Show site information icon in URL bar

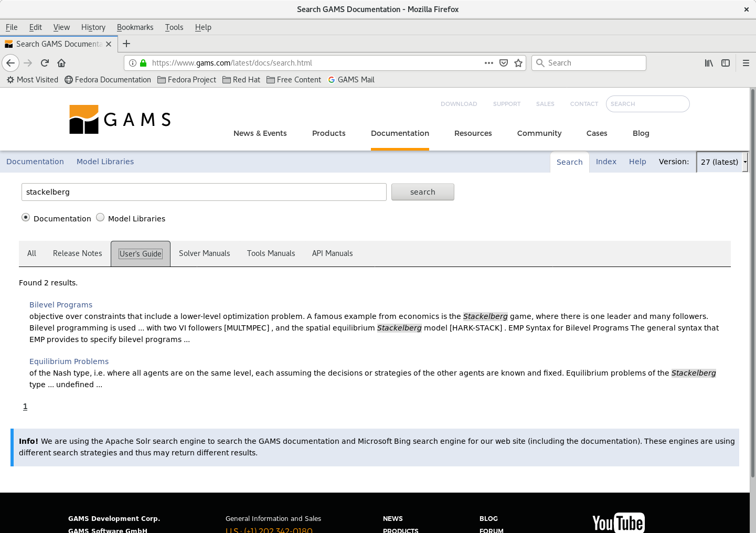point(133,63)
